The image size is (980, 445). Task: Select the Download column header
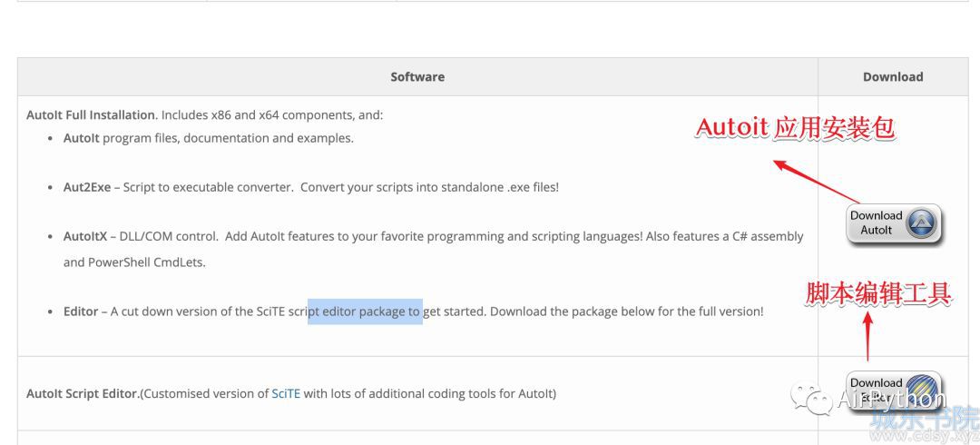point(893,77)
